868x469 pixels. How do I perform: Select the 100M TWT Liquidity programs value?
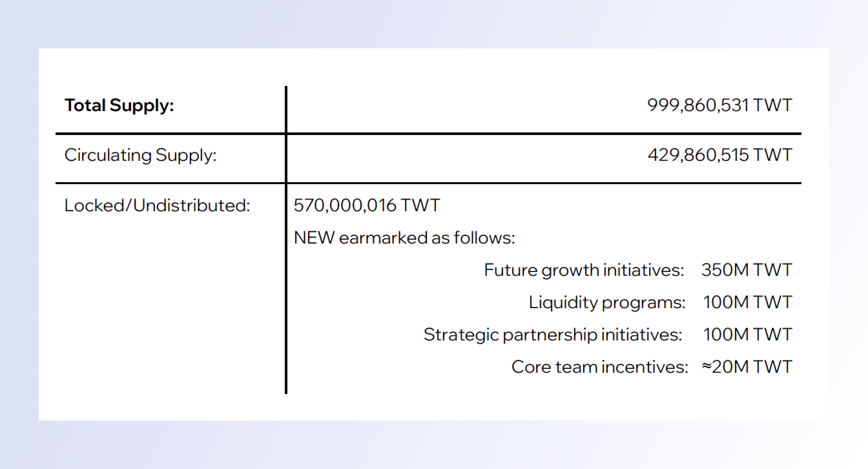[747, 302]
